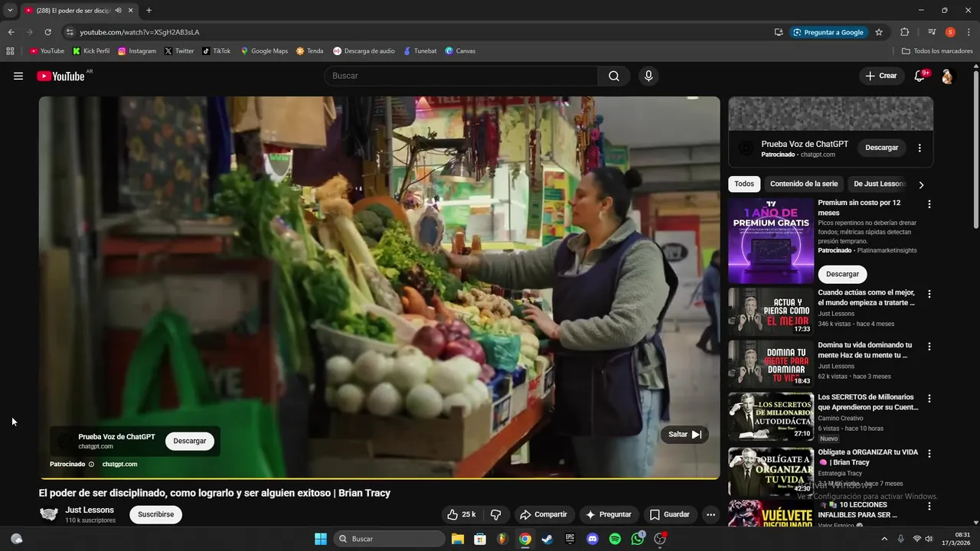Image resolution: width=980 pixels, height=551 pixels.
Task: Open the chatgpt.com link under the ad
Action: pyautogui.click(x=119, y=464)
